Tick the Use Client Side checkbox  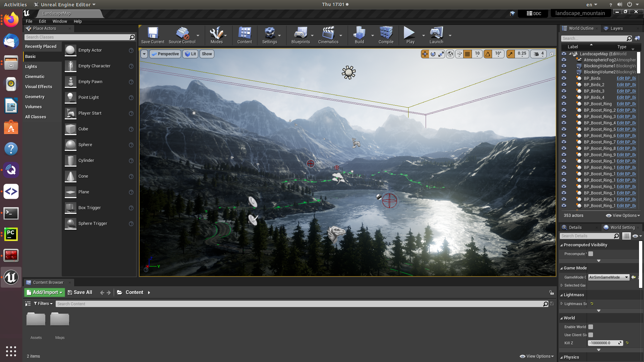tap(591, 335)
